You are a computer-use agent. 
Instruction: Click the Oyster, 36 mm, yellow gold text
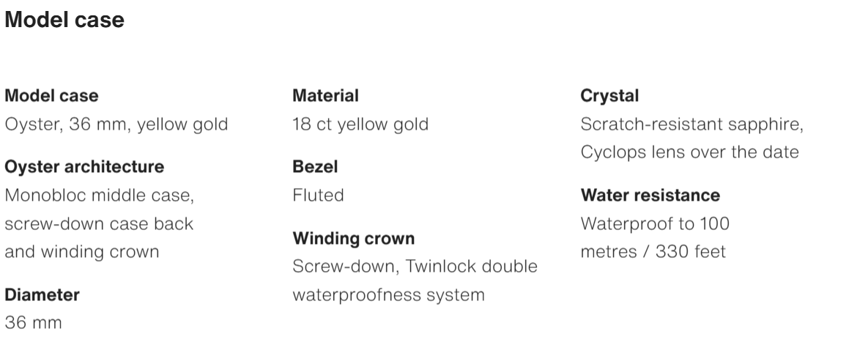coord(116,125)
